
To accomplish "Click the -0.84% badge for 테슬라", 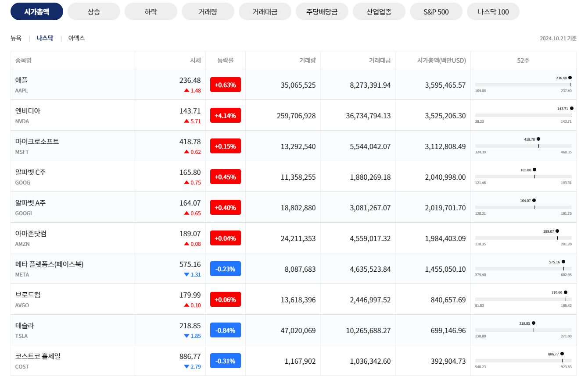I will click(x=226, y=330).
